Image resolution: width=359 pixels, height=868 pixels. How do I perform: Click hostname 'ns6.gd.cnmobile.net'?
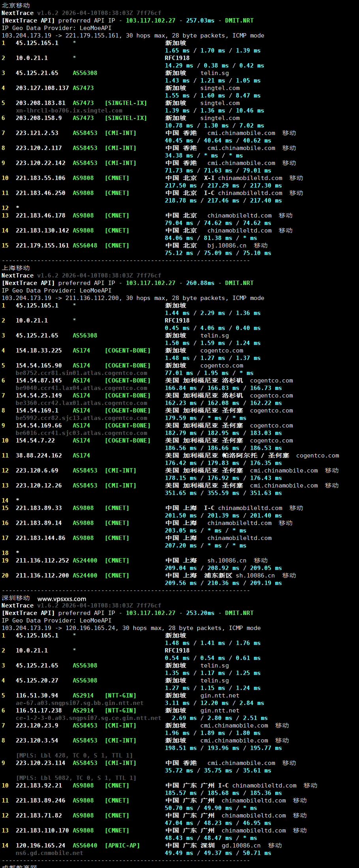coord(49,853)
